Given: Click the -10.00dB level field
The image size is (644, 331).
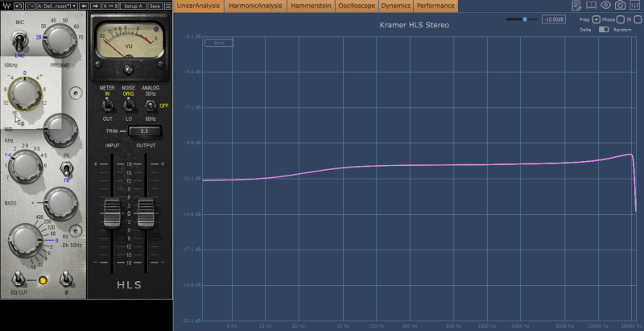Looking at the screenshot, I should coord(554,19).
